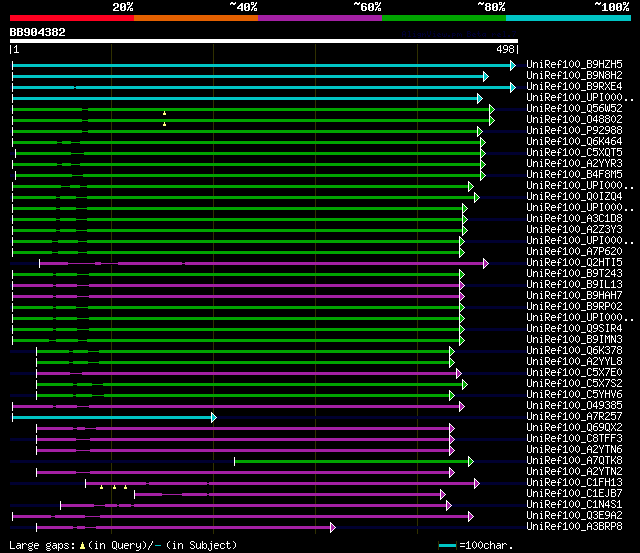
Task: Select the UniRef100_A3C1D8 label
Action: pos(574,219)
